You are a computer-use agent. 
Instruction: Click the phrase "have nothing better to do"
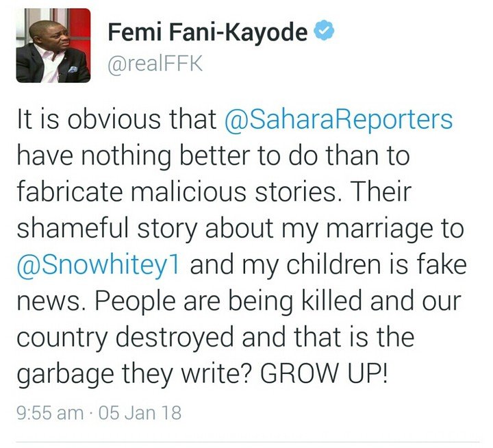click(159, 156)
